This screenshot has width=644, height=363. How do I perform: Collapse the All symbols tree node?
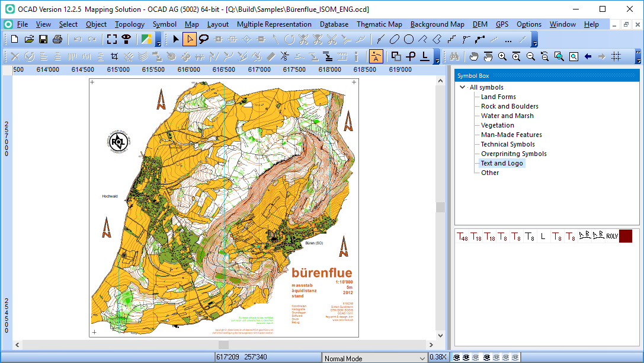pyautogui.click(x=463, y=87)
